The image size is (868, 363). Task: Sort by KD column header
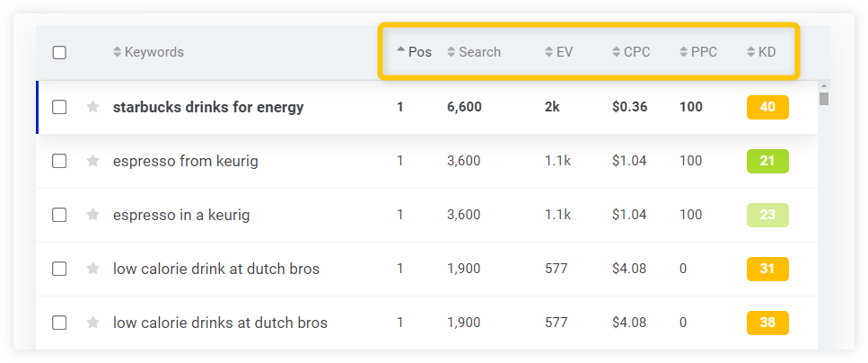coord(761,52)
